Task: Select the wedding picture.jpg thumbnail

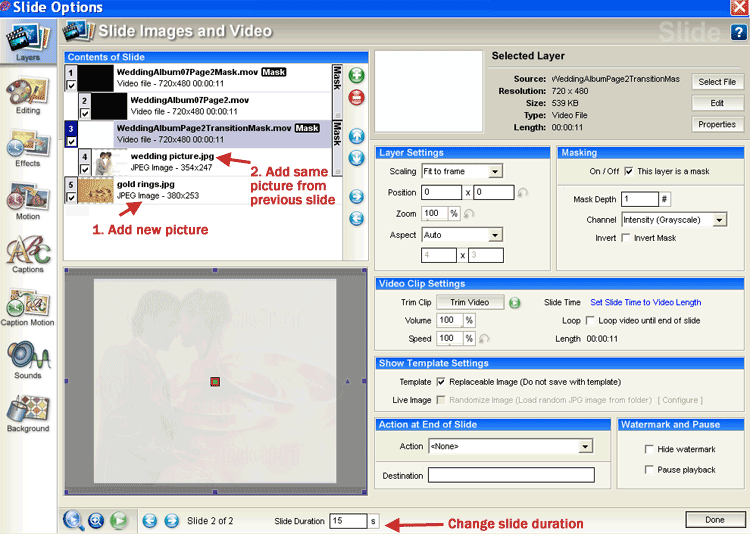Action: (109, 163)
